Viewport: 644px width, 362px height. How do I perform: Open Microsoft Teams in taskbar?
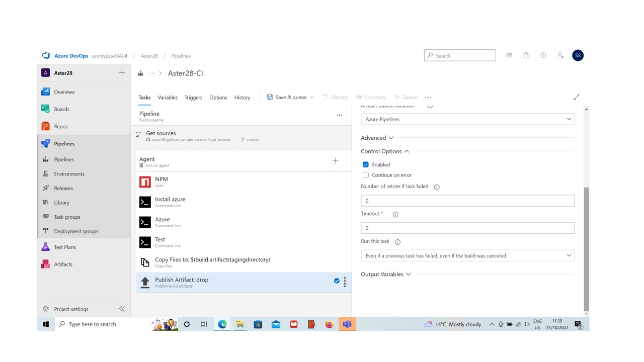(x=347, y=324)
